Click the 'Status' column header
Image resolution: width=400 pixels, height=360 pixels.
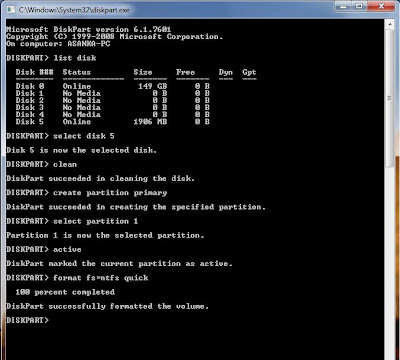click(77, 72)
